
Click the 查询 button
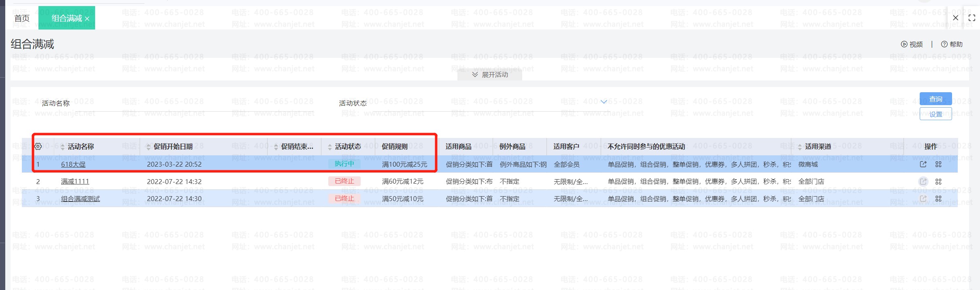click(x=935, y=99)
